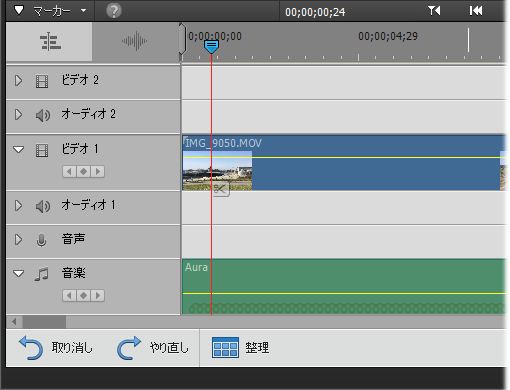Click the ビデオ 2 filmstrip icon
This screenshot has width=510, height=390.
coord(42,81)
